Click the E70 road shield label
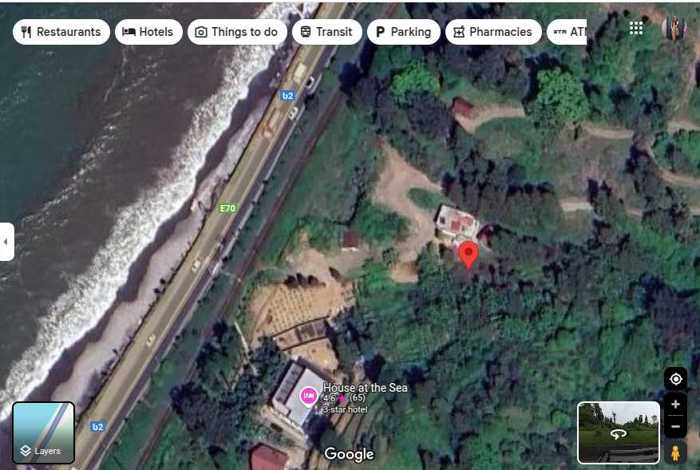 228,208
